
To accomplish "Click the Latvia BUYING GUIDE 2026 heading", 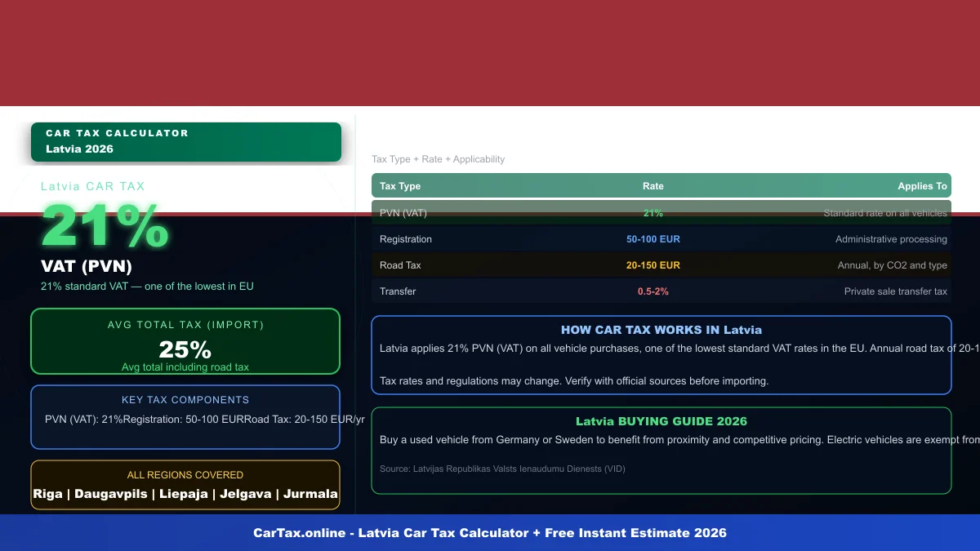I will (x=661, y=421).
